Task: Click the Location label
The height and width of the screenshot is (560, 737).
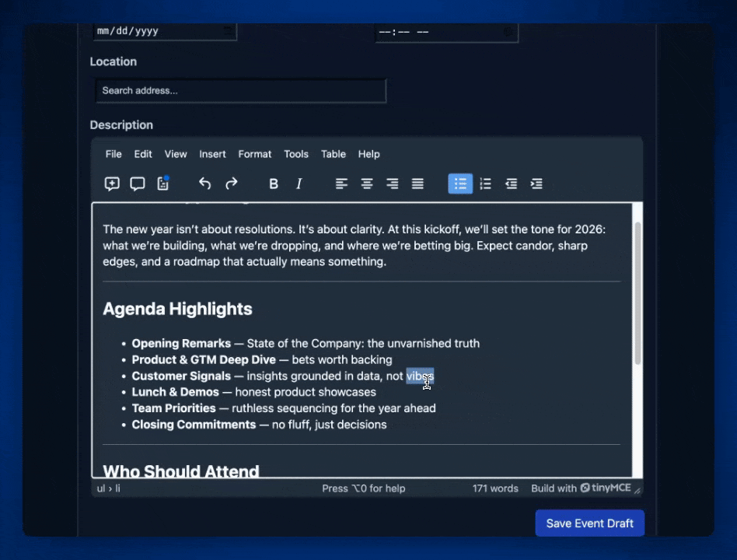Action: point(114,61)
